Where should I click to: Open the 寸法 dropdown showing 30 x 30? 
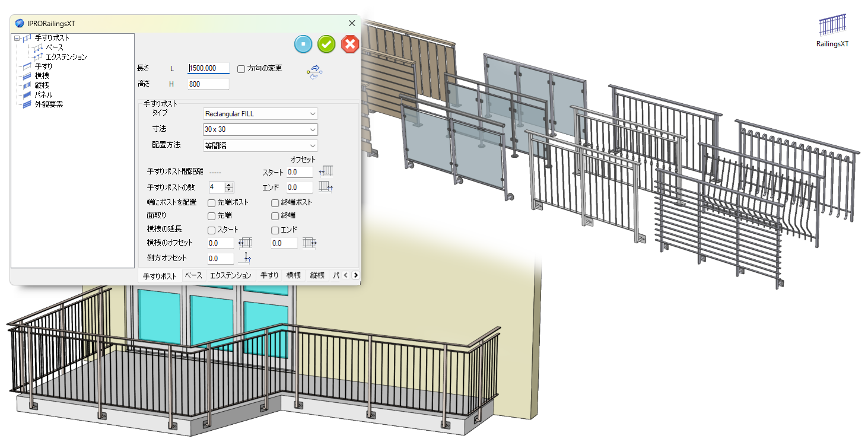pos(260,129)
